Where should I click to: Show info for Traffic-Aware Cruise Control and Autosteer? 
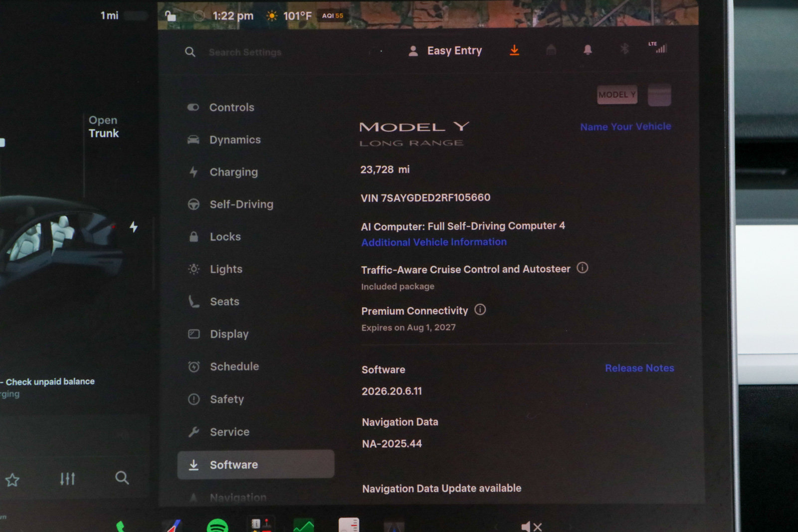coord(583,268)
